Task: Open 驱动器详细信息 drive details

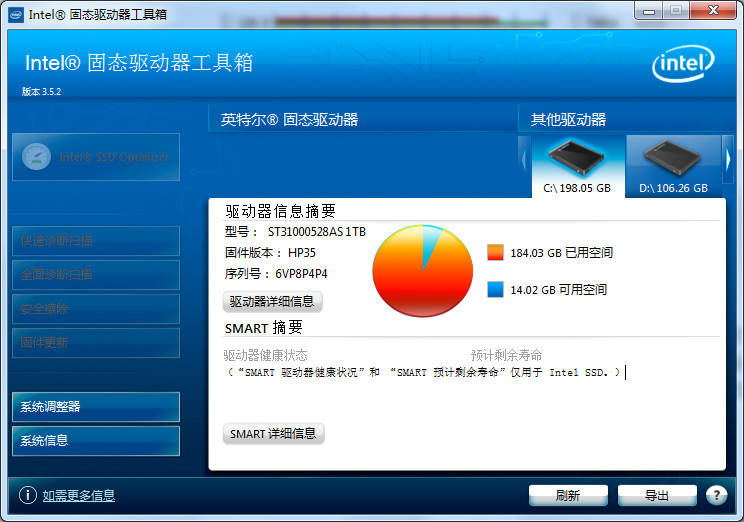Action: point(273,301)
